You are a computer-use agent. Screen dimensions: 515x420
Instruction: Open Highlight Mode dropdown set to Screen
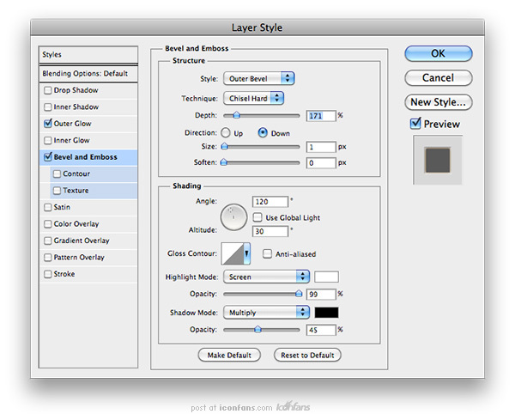click(x=266, y=277)
